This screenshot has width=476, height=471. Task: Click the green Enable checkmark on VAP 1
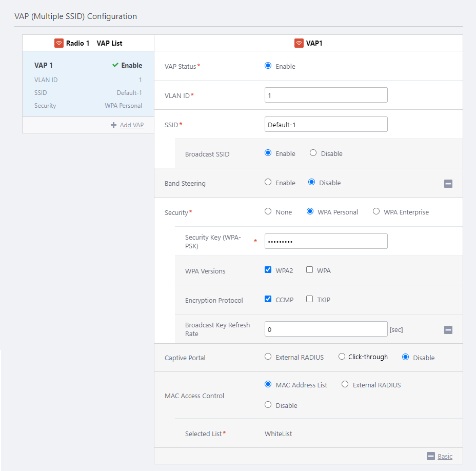point(115,65)
